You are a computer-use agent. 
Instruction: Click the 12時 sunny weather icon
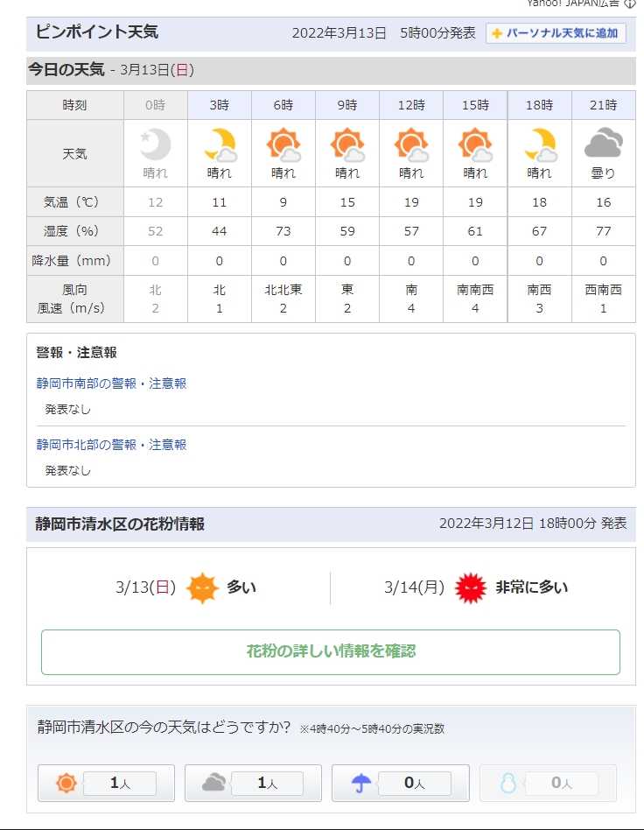point(411,144)
